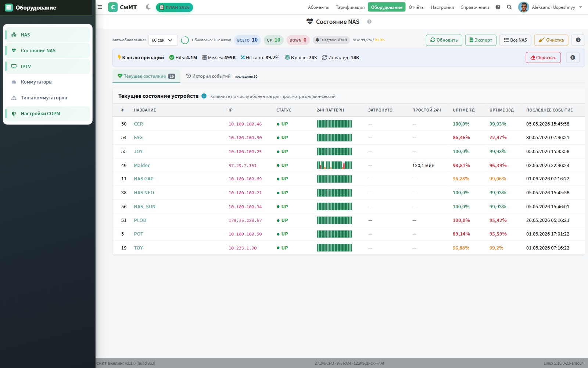Open auto-refresh interval 60 сек dropdown
588x368 pixels.
click(x=163, y=40)
